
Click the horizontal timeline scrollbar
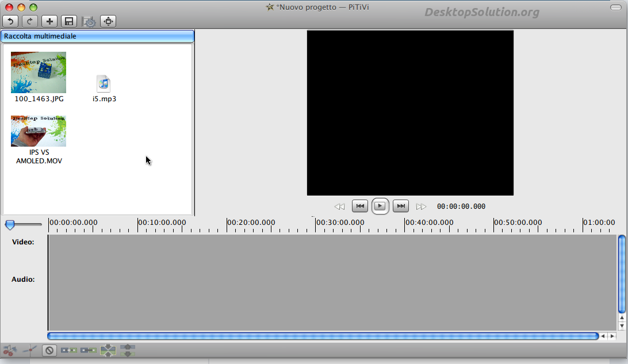[322, 336]
